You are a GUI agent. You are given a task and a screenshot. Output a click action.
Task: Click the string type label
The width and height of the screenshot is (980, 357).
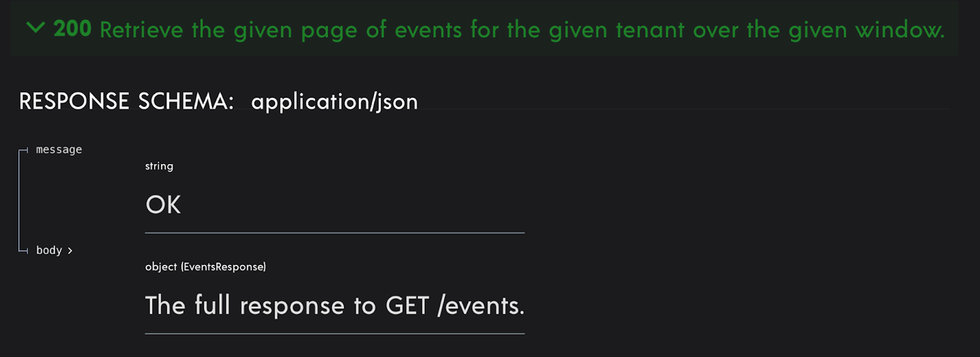click(160, 166)
